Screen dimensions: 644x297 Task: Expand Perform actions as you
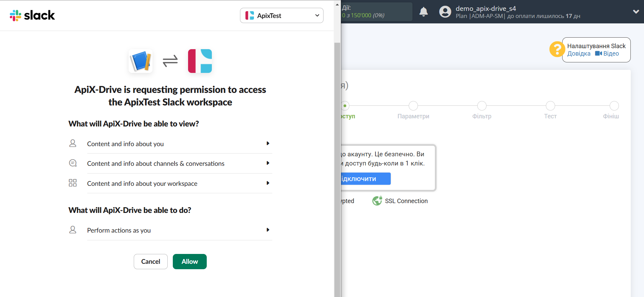point(180,230)
